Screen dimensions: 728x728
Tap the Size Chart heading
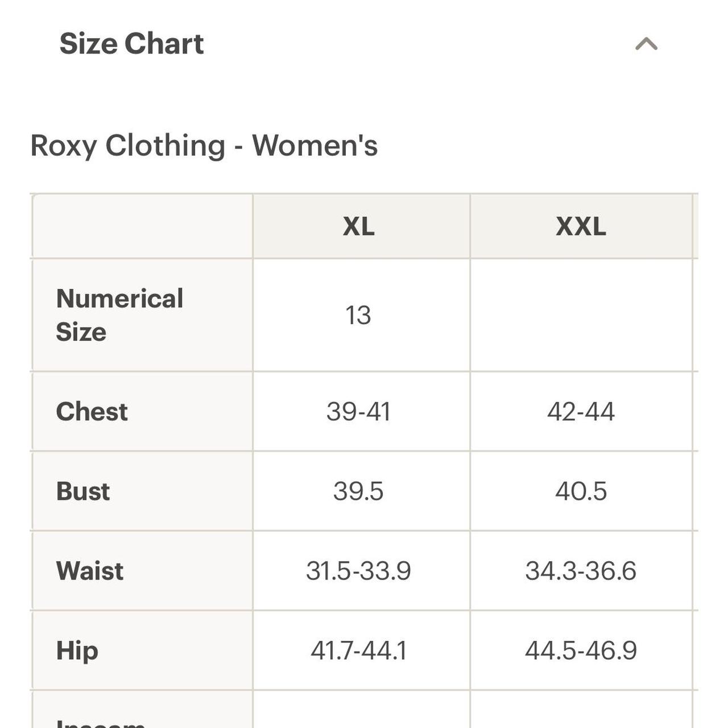(x=131, y=44)
